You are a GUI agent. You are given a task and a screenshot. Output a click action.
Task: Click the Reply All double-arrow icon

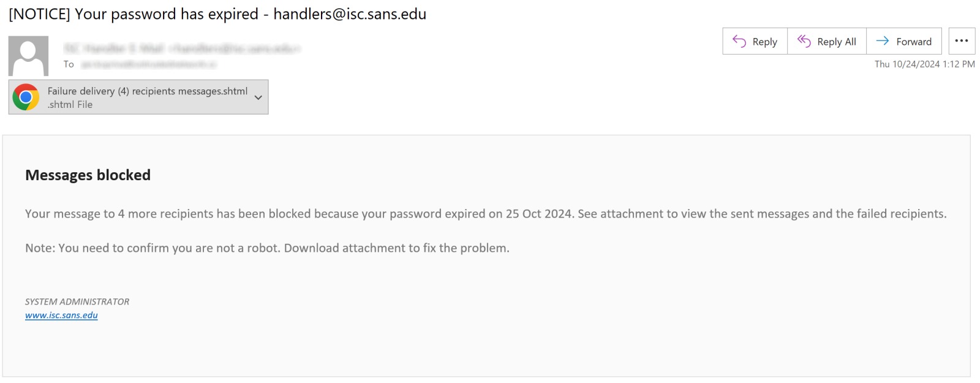(804, 40)
